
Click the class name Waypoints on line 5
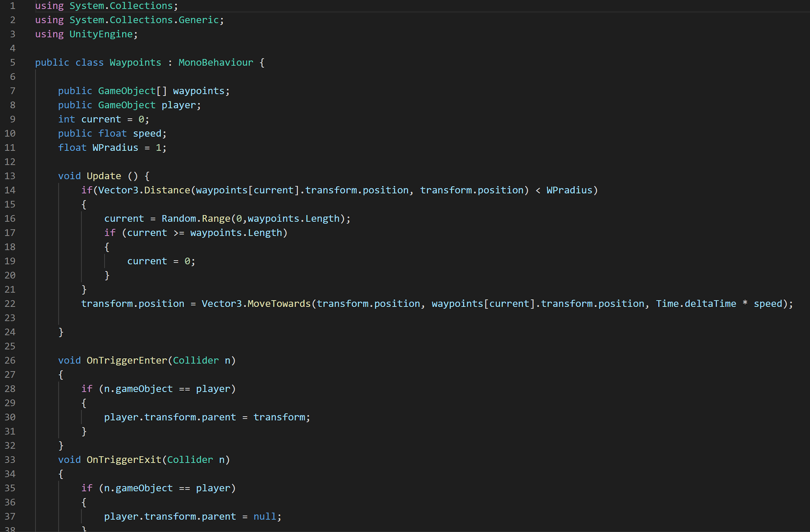click(135, 62)
